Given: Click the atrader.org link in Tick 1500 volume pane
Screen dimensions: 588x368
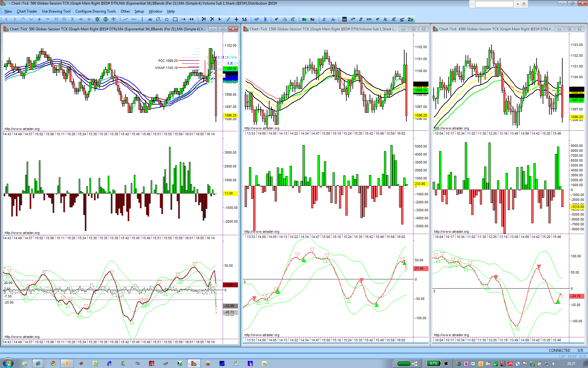Looking at the screenshot, I should click(x=262, y=232).
